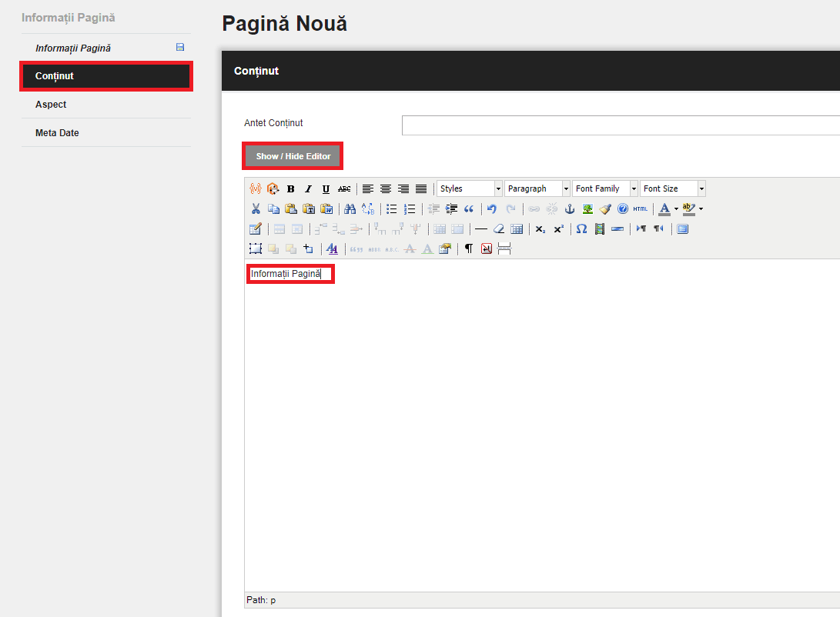Paste as plain text icon
This screenshot has width=840, height=617.
309,208
